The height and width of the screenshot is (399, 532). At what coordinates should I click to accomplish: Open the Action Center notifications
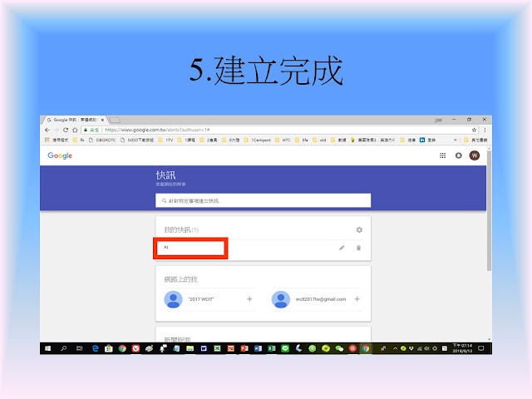pos(480,348)
